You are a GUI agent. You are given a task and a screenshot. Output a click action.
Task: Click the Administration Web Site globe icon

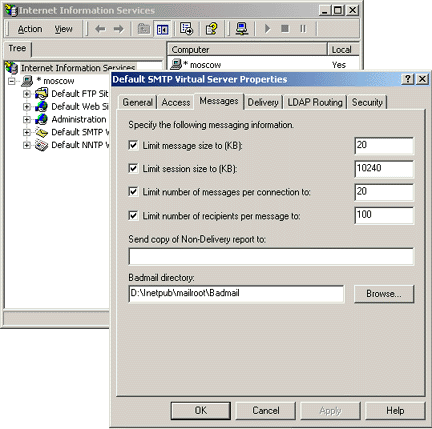(x=41, y=119)
